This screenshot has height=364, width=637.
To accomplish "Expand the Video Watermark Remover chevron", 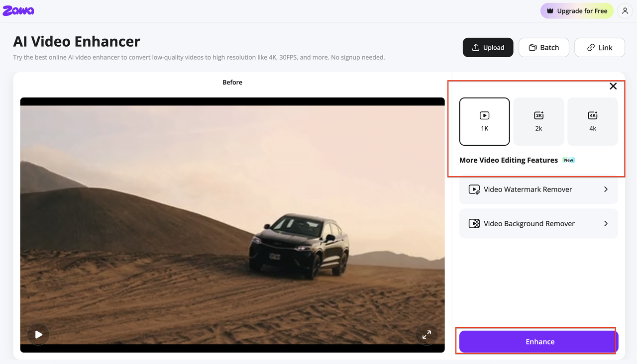I will [x=606, y=189].
